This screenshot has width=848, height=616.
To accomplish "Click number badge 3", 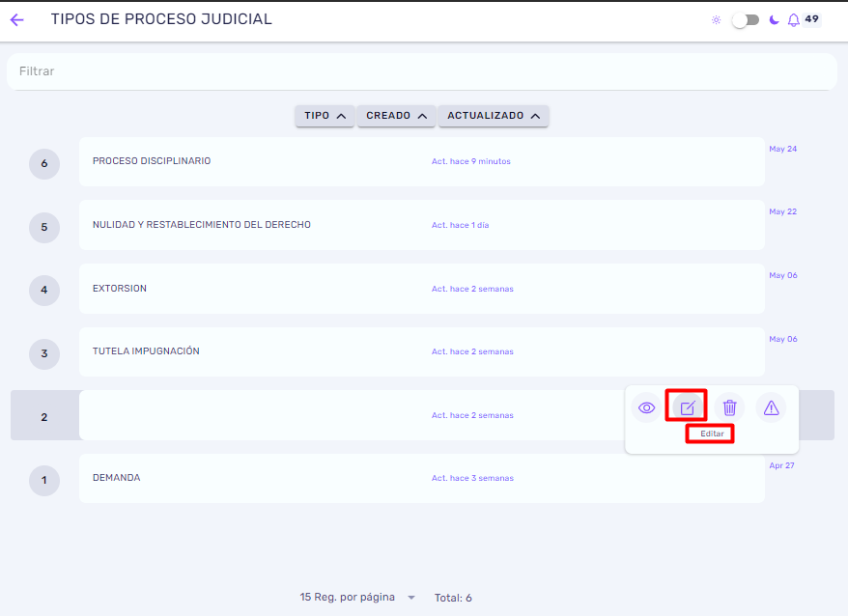I will pyautogui.click(x=44, y=353).
